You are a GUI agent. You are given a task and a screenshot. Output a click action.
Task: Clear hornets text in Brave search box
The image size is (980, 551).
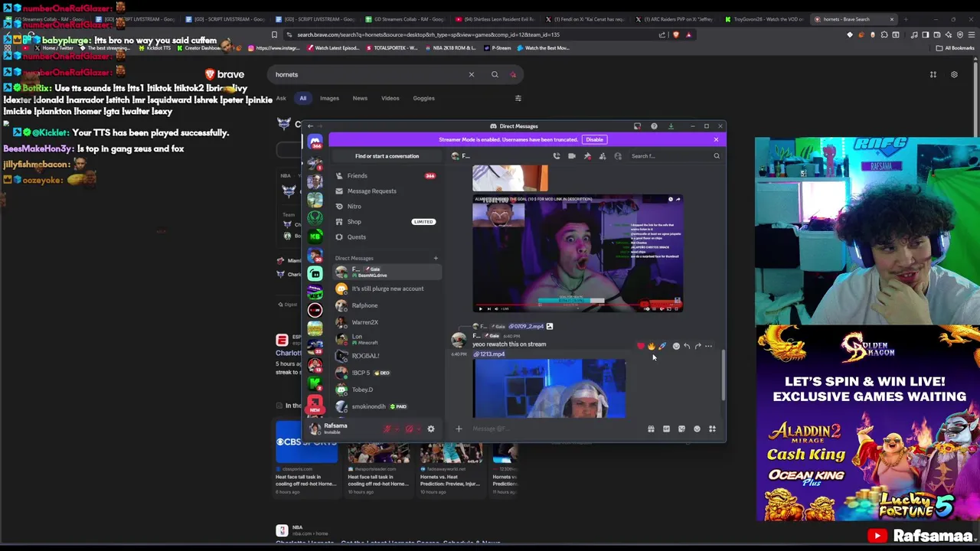pyautogui.click(x=472, y=75)
